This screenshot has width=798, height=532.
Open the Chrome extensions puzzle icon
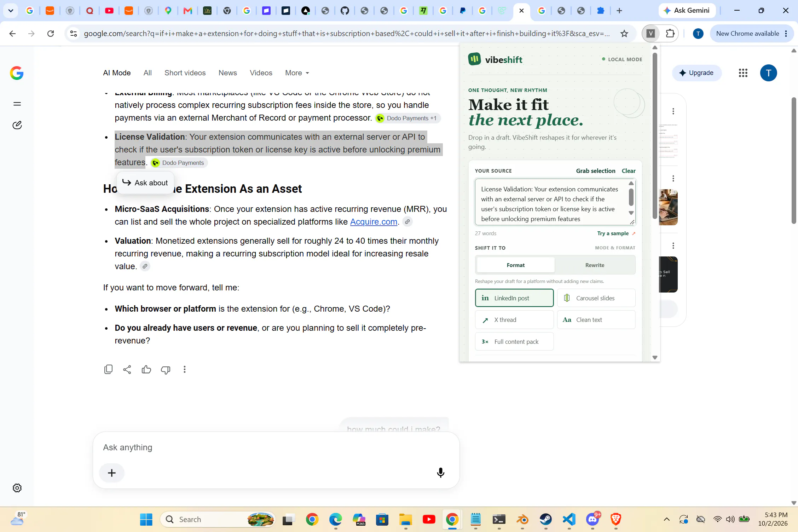click(670, 34)
